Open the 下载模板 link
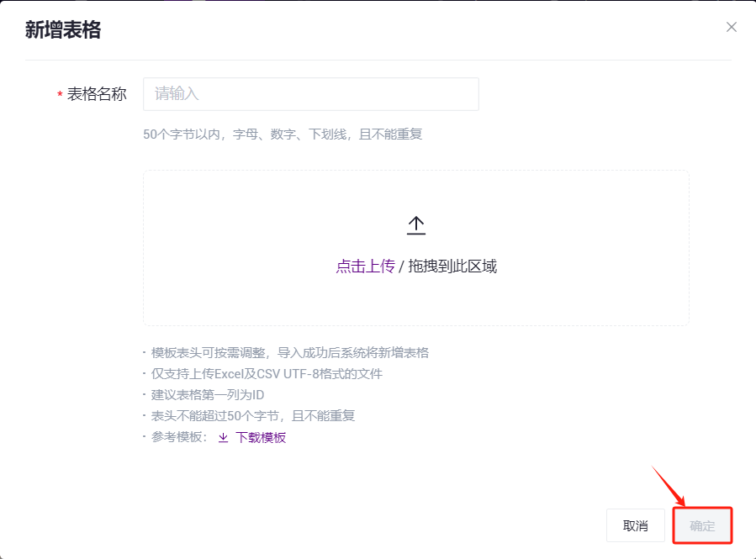Viewport: 756px width, 559px height. click(x=261, y=437)
